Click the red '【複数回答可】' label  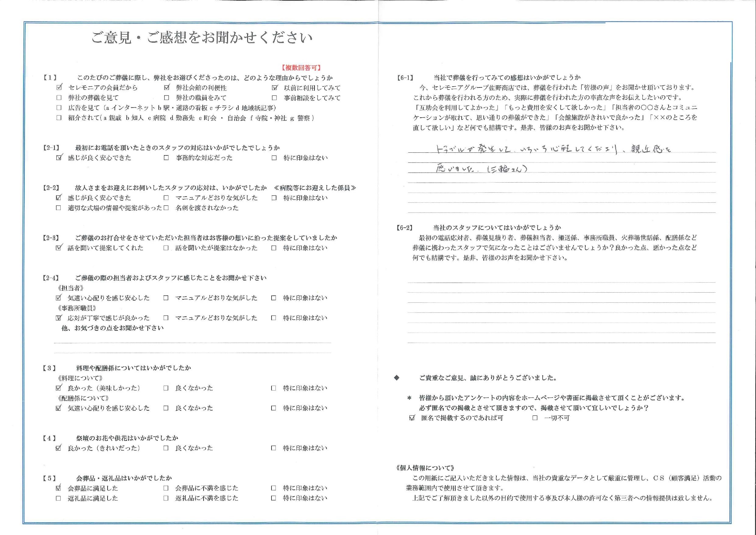click(x=301, y=68)
